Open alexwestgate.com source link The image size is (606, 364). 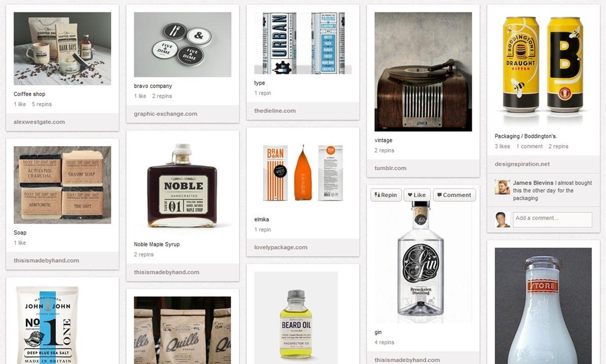[39, 122]
